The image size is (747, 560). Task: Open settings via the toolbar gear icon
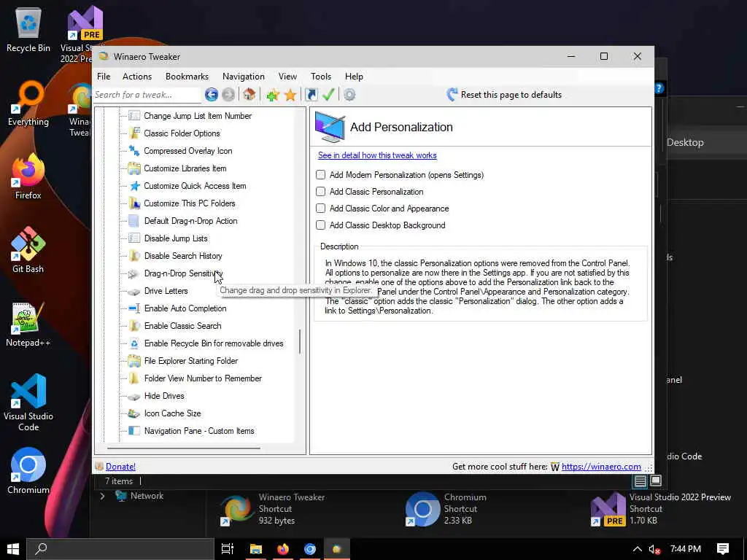click(x=349, y=95)
